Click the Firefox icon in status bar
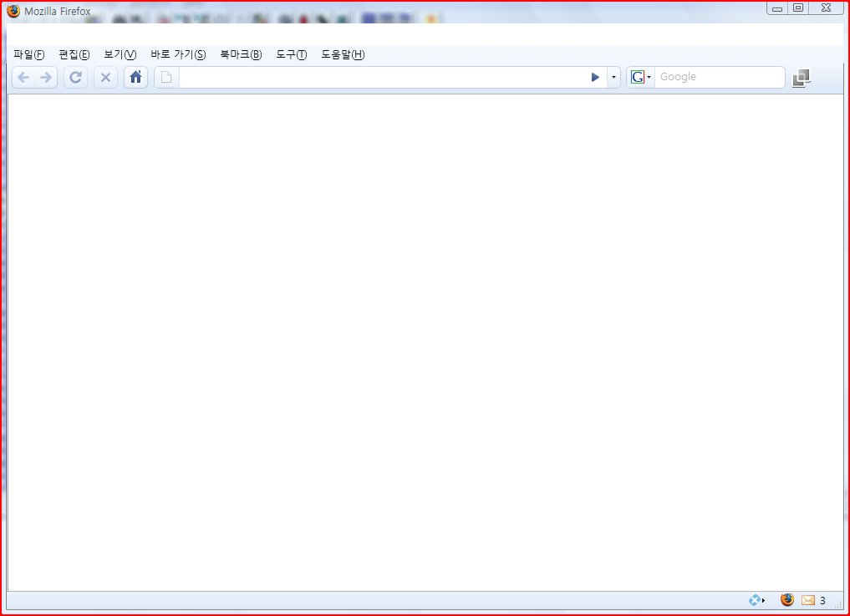The height and width of the screenshot is (616, 850). [787, 600]
